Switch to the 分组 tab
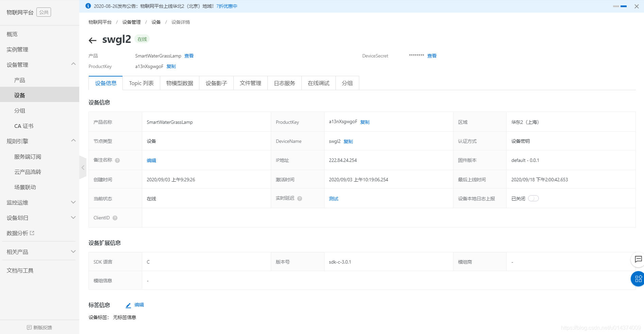 coord(347,83)
